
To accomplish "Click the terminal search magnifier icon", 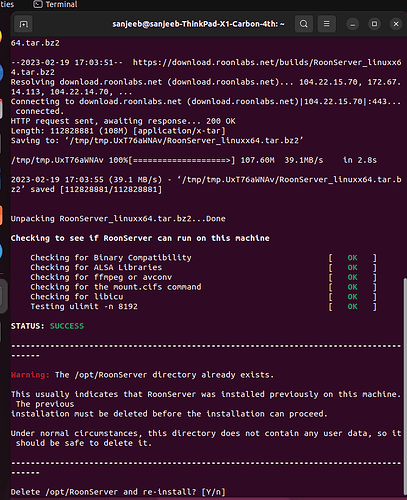I will pos(304,24).
